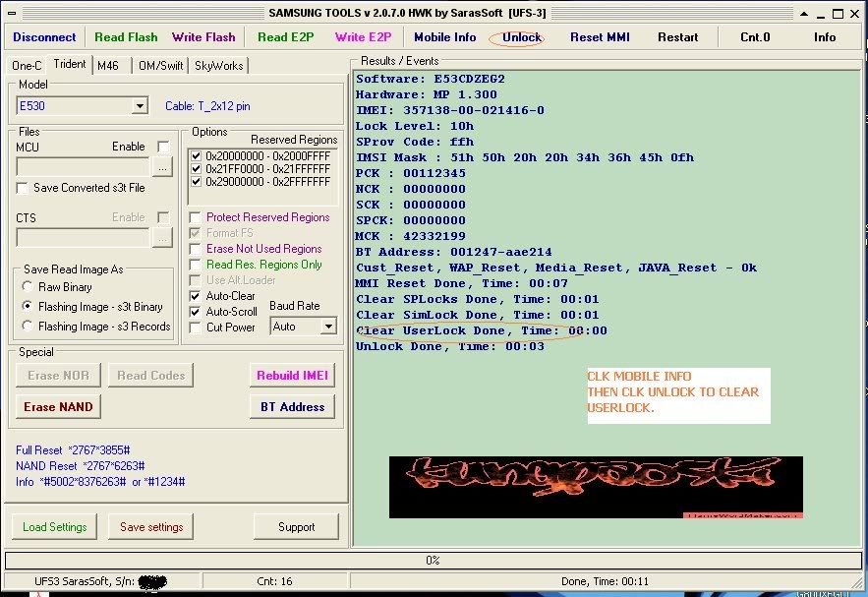Open the Baud Rate Auto dropdown
The height and width of the screenshot is (597, 868).
(x=303, y=327)
